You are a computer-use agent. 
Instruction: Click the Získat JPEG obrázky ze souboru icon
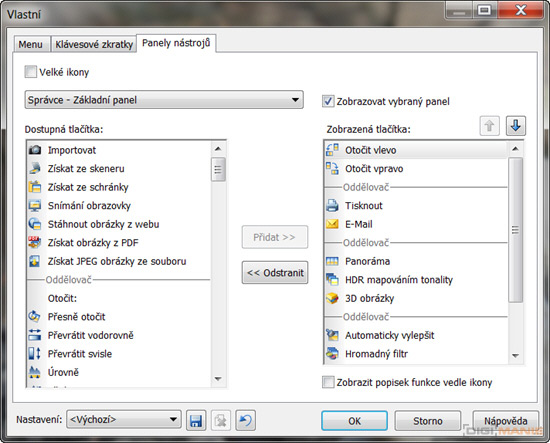point(34,261)
